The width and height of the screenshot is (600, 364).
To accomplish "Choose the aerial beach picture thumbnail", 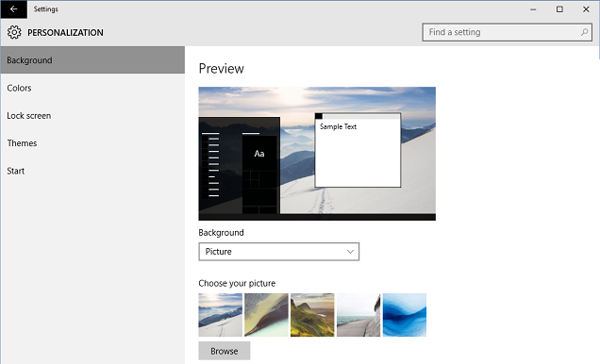I will pyautogui.click(x=266, y=315).
